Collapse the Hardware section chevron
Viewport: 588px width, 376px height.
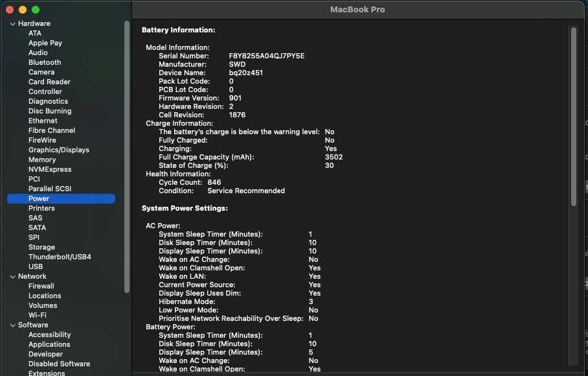coord(13,23)
